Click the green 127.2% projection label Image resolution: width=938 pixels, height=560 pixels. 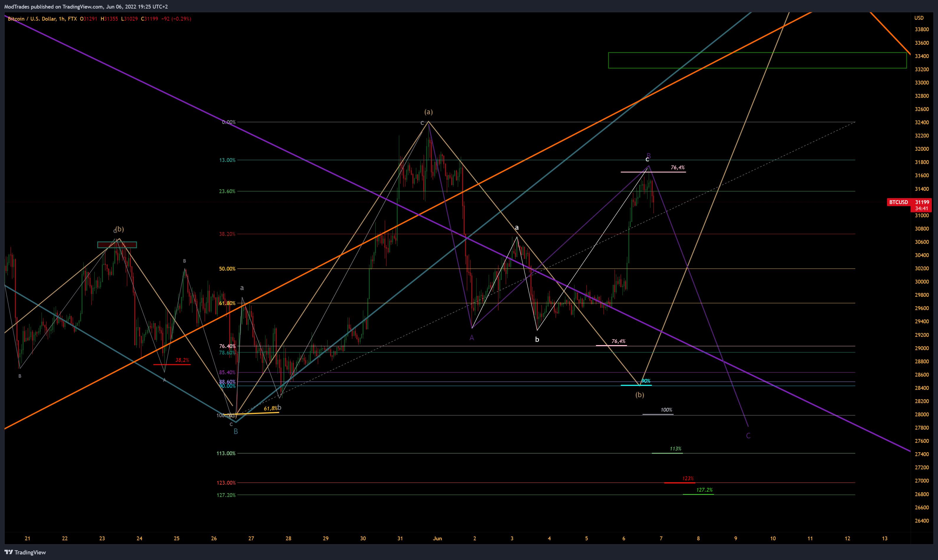click(704, 490)
